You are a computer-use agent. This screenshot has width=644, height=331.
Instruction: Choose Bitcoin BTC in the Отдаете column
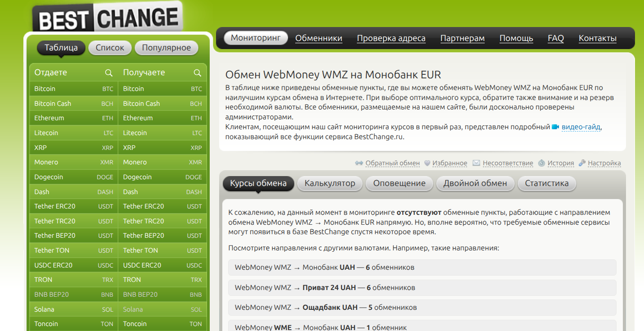click(74, 89)
